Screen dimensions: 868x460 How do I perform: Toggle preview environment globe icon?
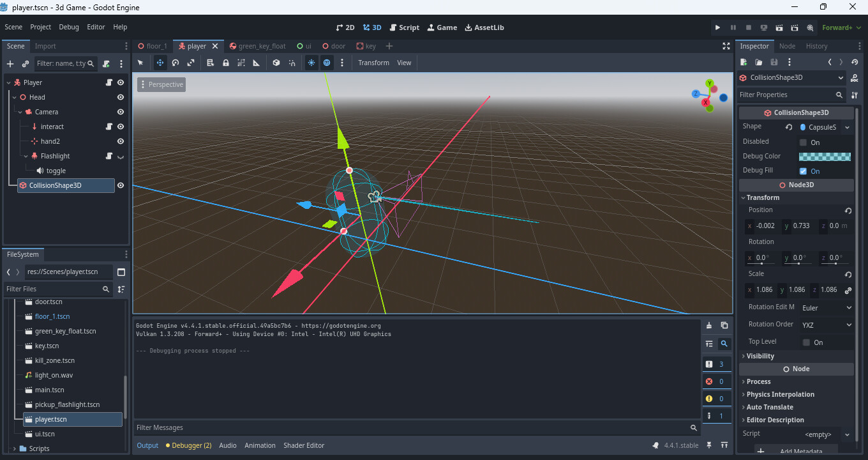(x=327, y=63)
